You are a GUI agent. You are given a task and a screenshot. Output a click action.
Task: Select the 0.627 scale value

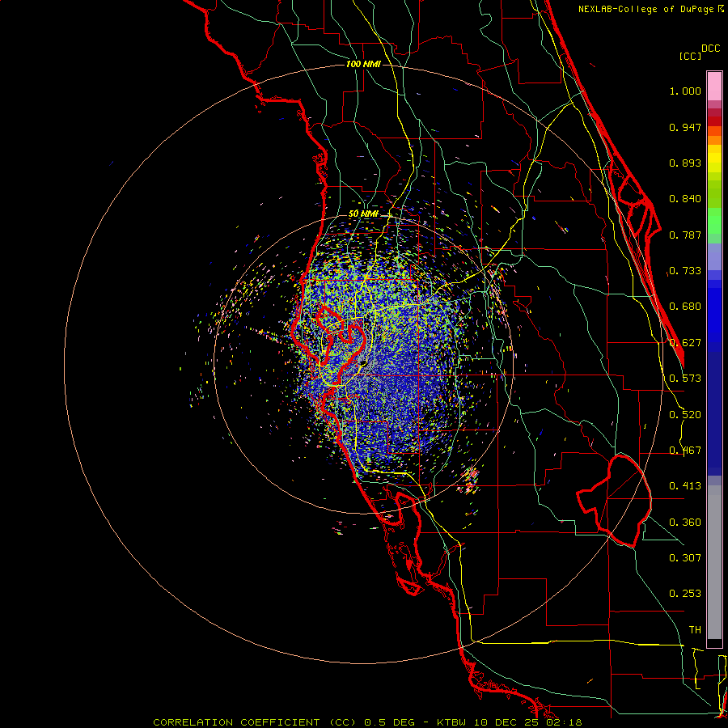tap(685, 343)
